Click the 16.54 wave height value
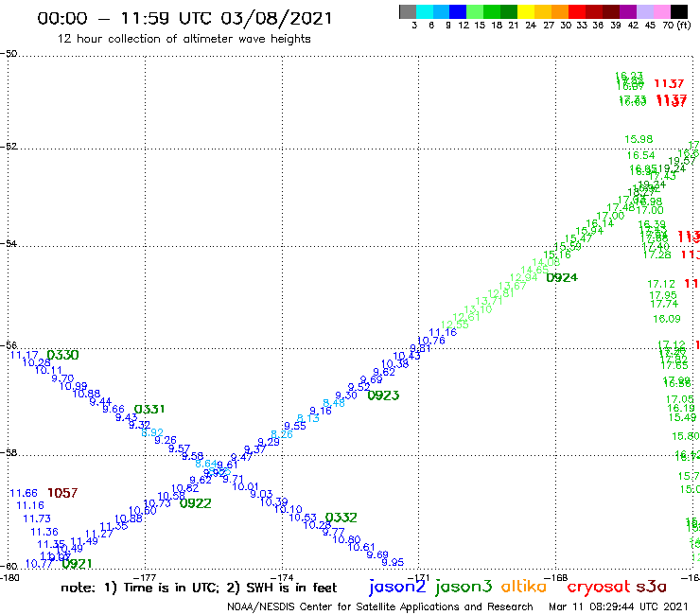The image size is (700, 615). (640, 155)
